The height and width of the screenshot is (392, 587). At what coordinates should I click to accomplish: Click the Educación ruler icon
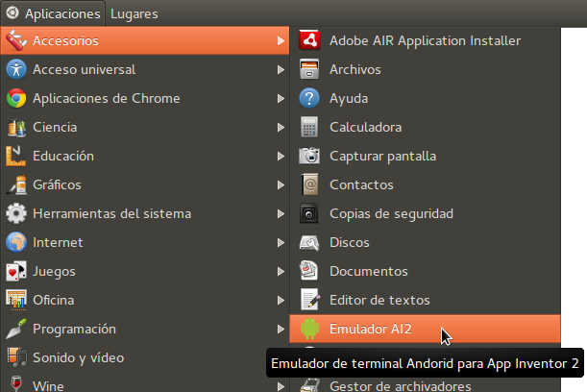pyautogui.click(x=16, y=156)
